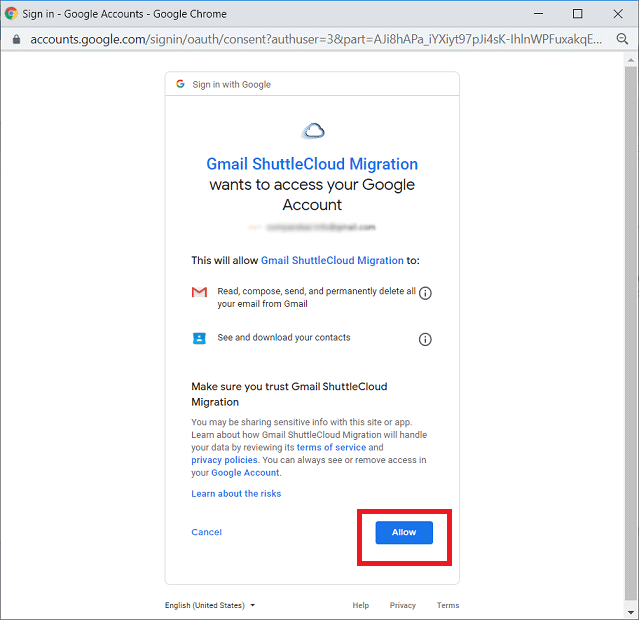The width and height of the screenshot is (639, 620).
Task: Click Gmail ShuttleCloud Migration link in permissions sentence
Action: click(332, 260)
